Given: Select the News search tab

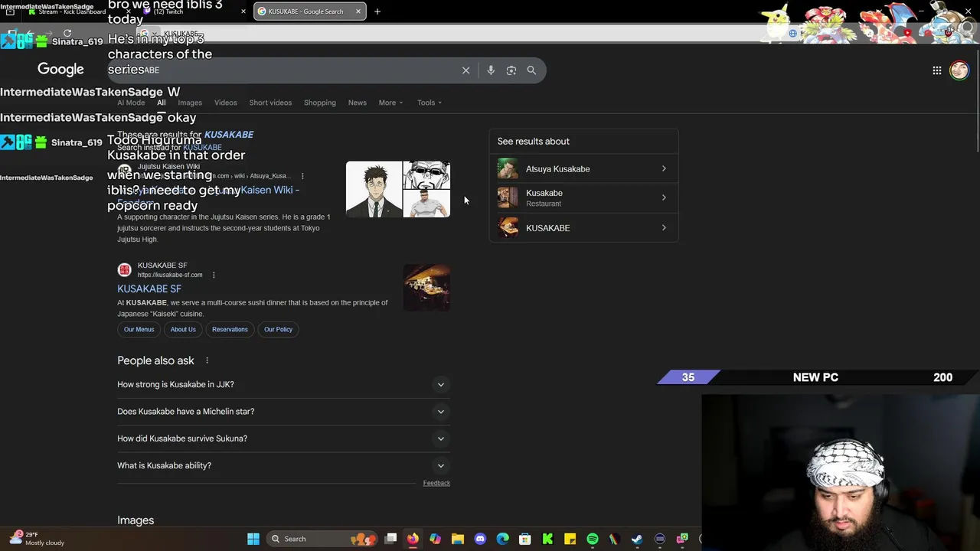Looking at the screenshot, I should (x=358, y=103).
